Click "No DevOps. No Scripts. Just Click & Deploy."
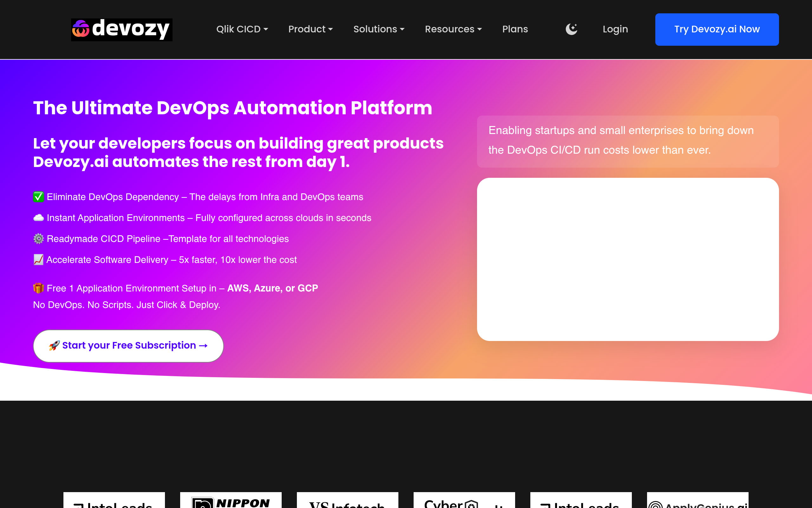Screen dimensions: 812x508 click(x=127, y=305)
